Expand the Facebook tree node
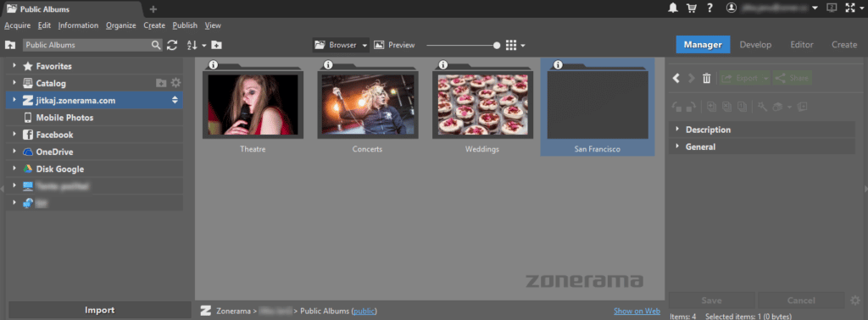This screenshot has height=320, width=868. pos(14,135)
